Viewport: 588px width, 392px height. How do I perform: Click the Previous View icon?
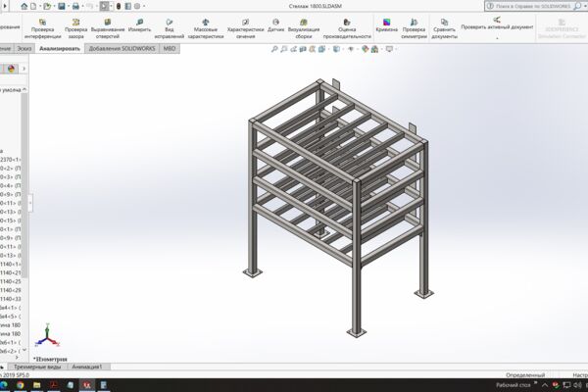[x=293, y=49]
